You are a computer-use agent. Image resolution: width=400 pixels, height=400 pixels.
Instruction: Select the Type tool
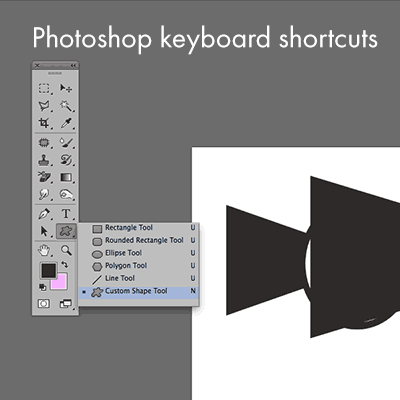pyautogui.click(x=66, y=214)
